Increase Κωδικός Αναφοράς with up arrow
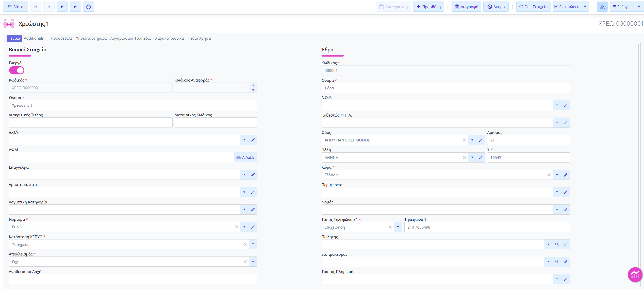644x289 pixels. pyautogui.click(x=253, y=85)
